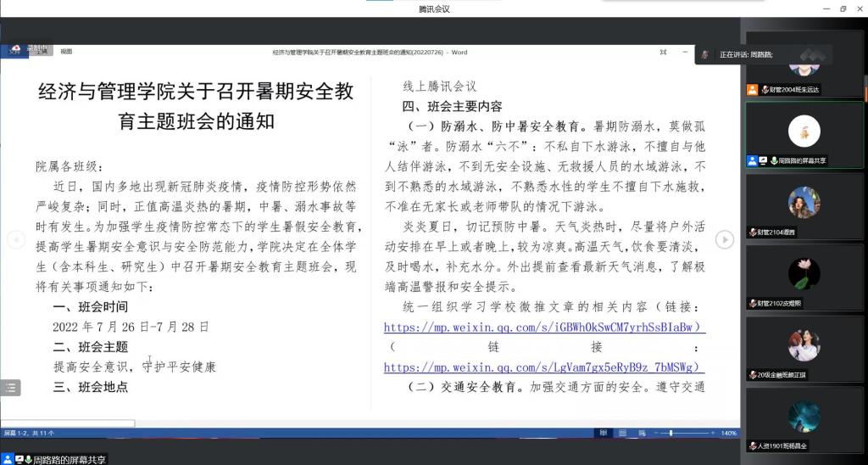Screen dimensions: 868x465
Task: Switch to Print Layout view icon
Action: 621,433
